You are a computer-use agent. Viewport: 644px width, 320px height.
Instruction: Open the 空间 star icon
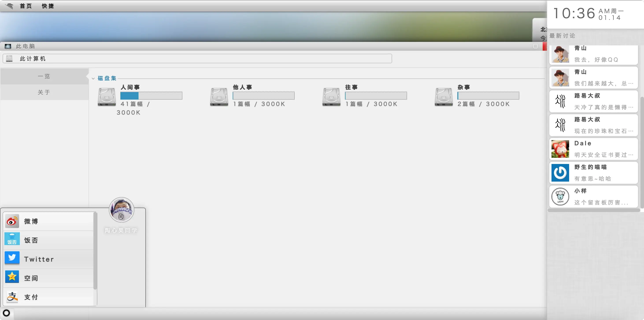(12, 277)
